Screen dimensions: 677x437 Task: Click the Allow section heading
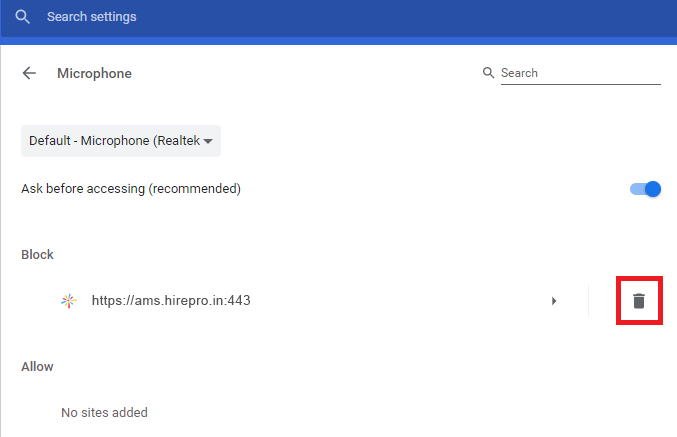coord(37,367)
